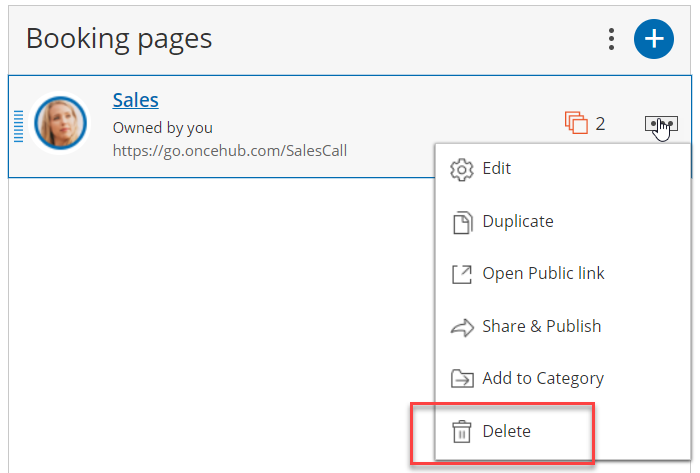Click the folder icon beside Add to Category
The width and height of the screenshot is (700, 473).
[x=462, y=379]
